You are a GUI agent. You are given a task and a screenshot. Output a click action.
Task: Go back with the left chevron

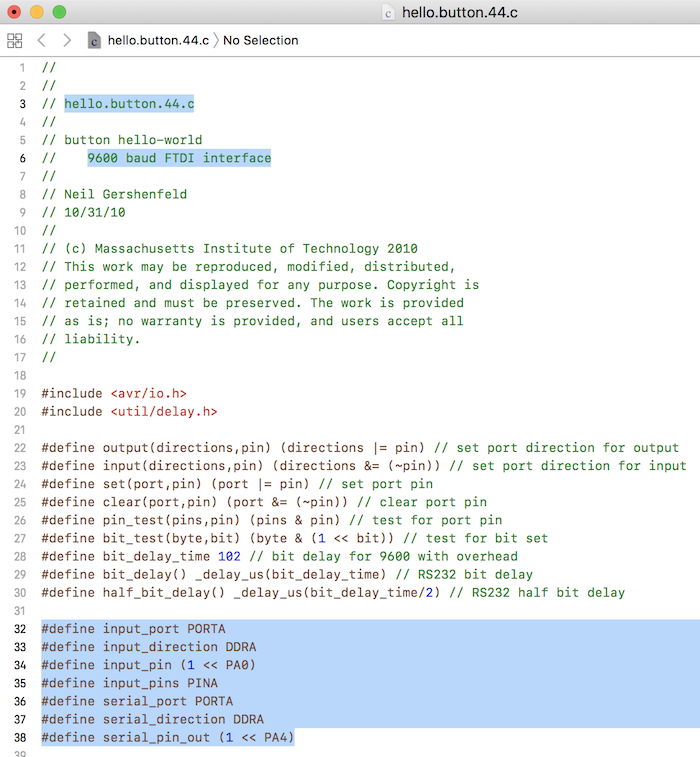pyautogui.click(x=42, y=40)
